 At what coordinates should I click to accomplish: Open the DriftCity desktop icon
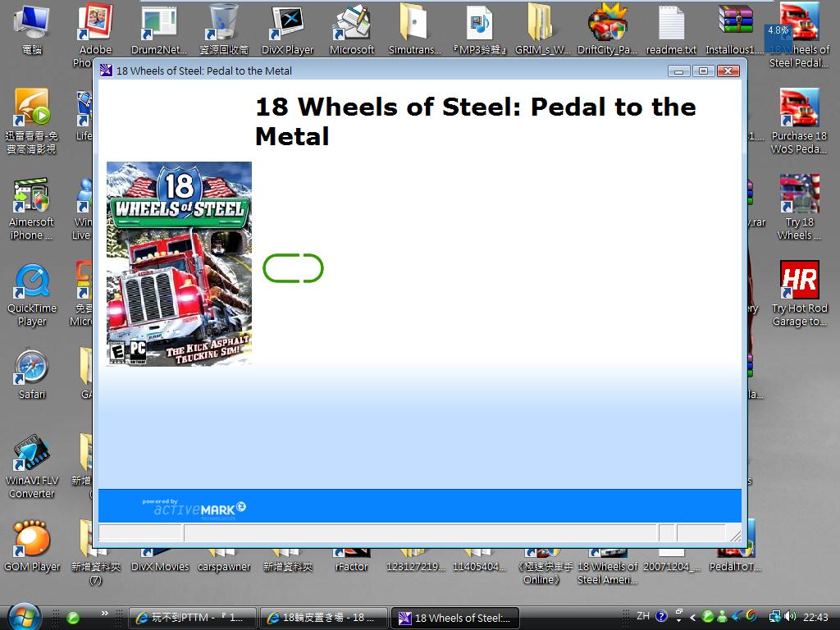(607, 25)
